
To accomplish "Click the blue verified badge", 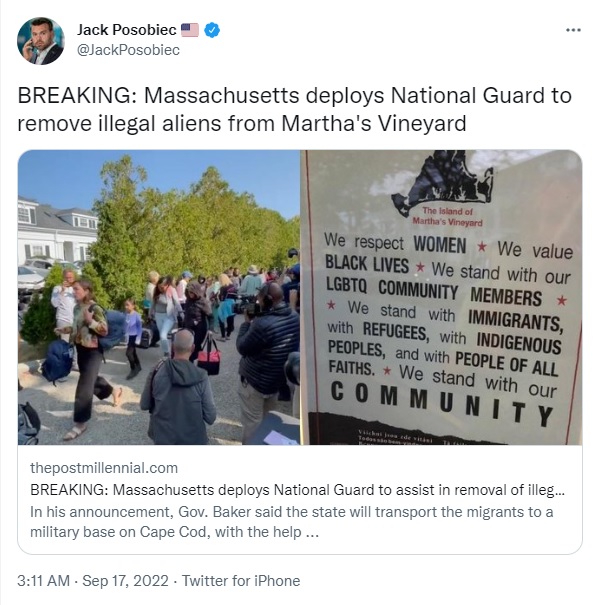I will [212, 30].
